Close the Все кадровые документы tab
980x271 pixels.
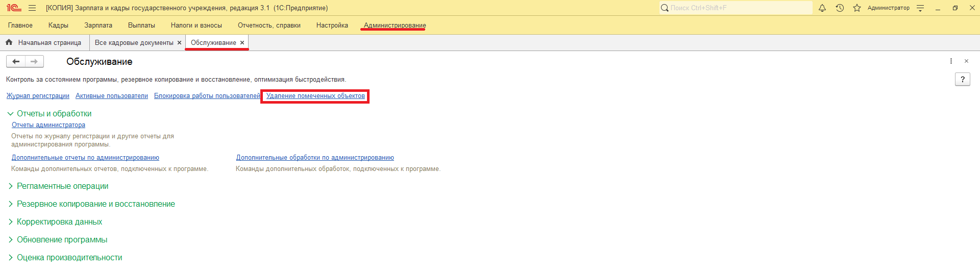point(179,43)
